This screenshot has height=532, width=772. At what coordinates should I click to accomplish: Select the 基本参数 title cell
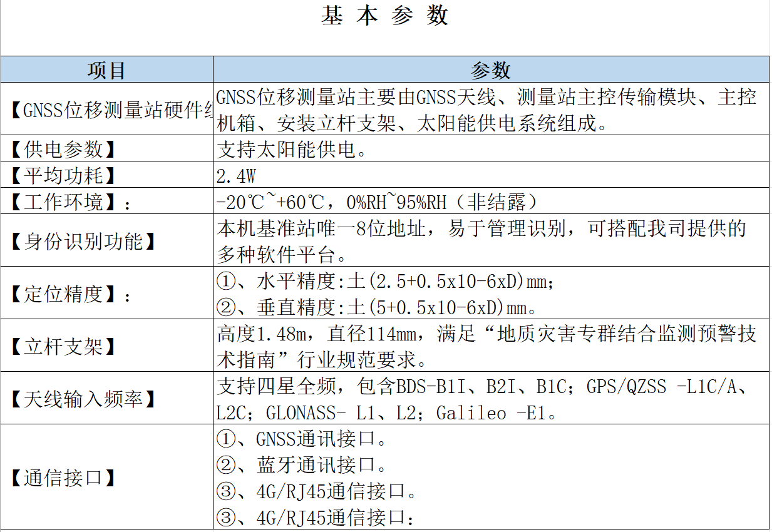pyautogui.click(x=384, y=17)
